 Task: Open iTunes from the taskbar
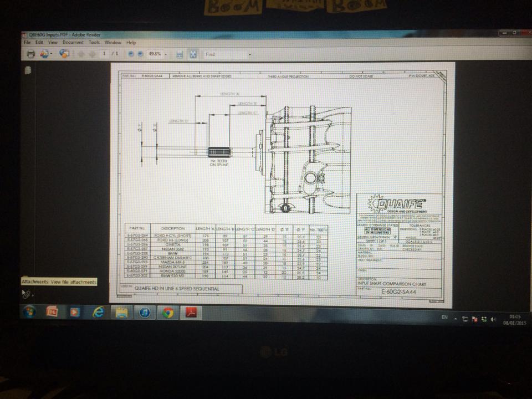click(145, 313)
